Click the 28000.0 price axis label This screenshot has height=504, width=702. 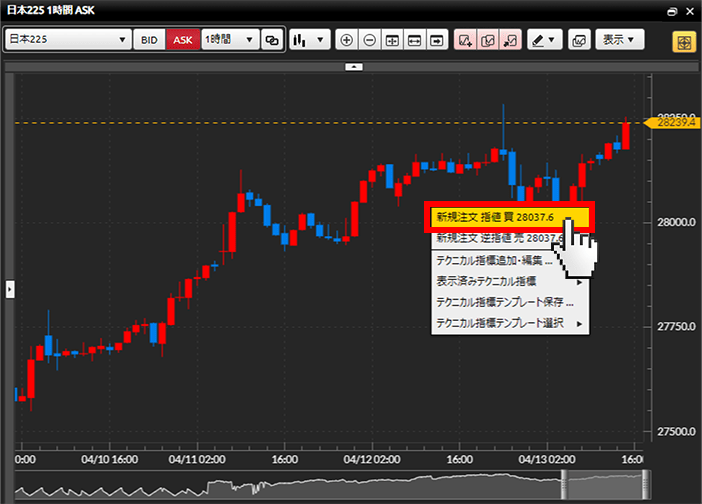pos(676,222)
